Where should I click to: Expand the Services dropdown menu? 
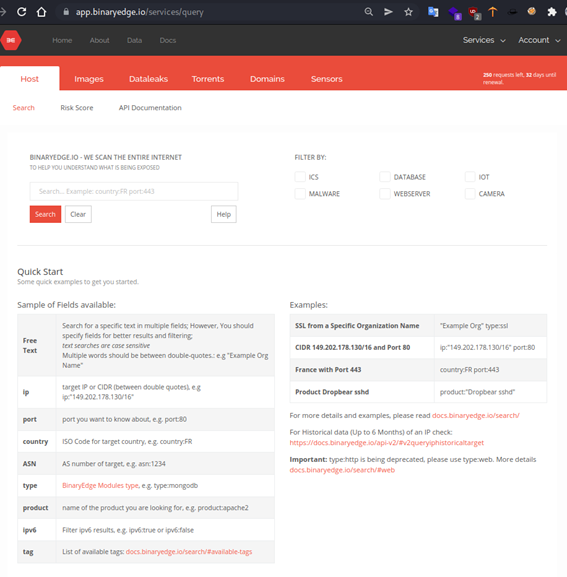[x=484, y=40]
